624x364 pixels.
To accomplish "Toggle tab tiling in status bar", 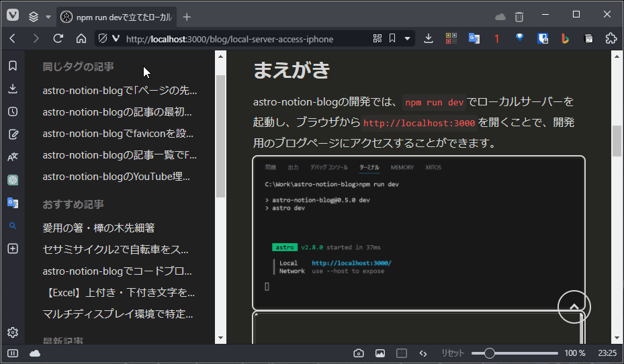I will (x=402, y=353).
